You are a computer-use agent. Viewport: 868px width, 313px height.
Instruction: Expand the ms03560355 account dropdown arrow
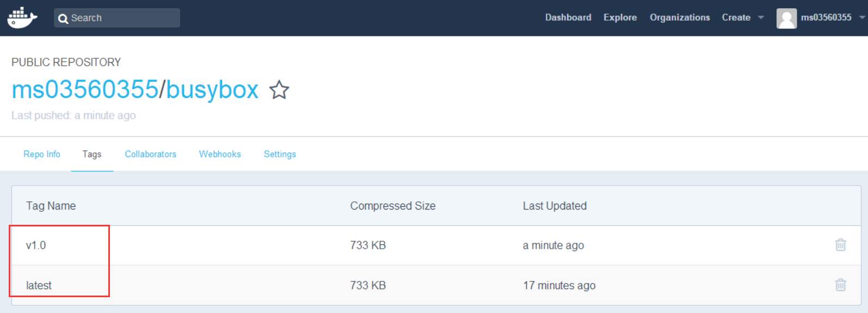[862, 17]
